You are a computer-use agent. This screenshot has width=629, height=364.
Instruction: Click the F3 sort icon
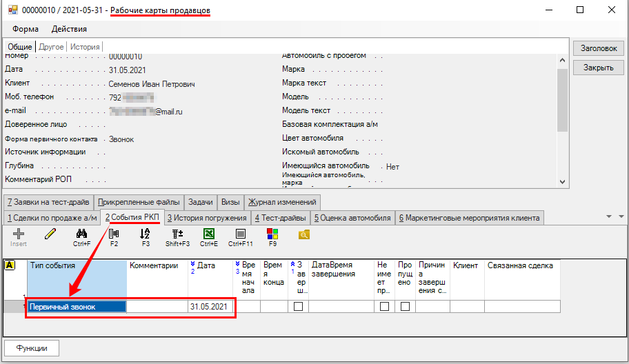145,234
